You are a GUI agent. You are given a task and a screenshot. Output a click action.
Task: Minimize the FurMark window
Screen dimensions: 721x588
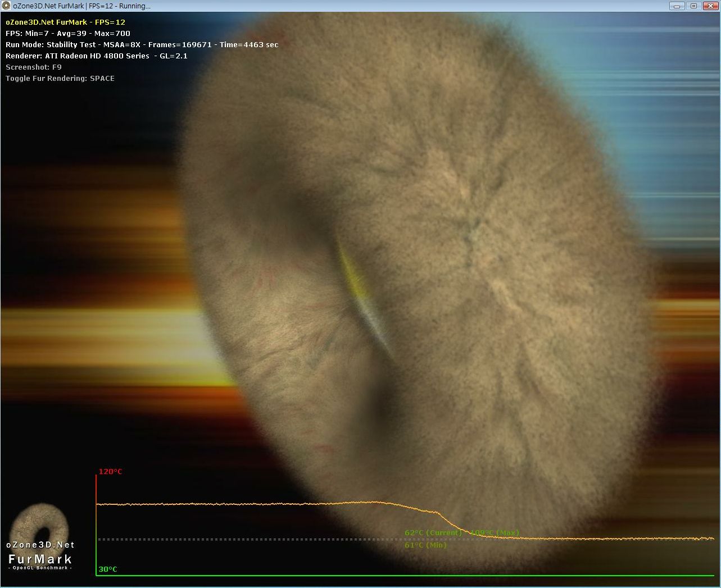[x=677, y=6]
